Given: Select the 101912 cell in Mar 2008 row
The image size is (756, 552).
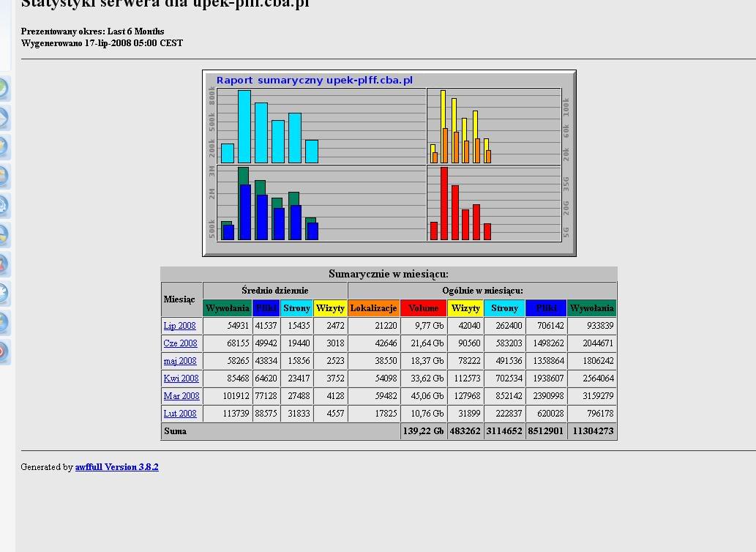Looking at the screenshot, I should pyautogui.click(x=228, y=396).
